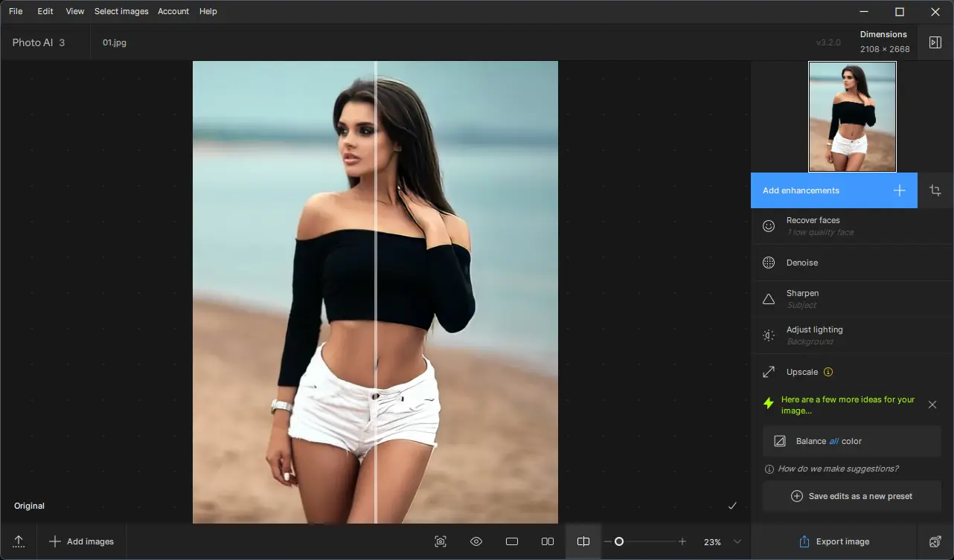Switch to side-by-side view

(x=548, y=541)
